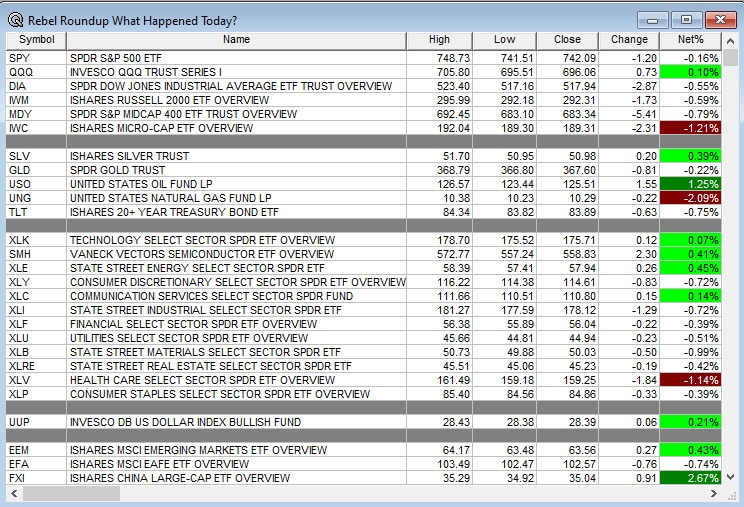The width and height of the screenshot is (744, 507).
Task: Select the UUP symbol cell
Action: (36, 422)
